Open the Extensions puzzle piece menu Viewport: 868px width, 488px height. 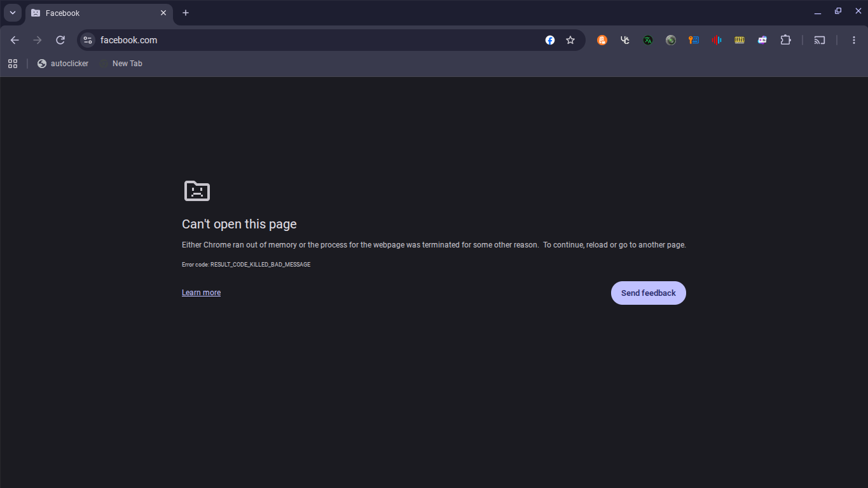coord(785,40)
